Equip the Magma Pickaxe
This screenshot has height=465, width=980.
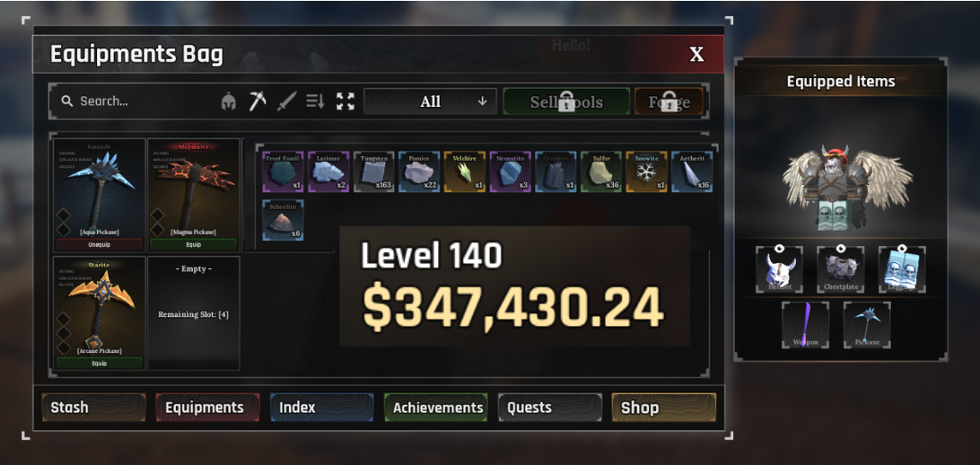193,244
